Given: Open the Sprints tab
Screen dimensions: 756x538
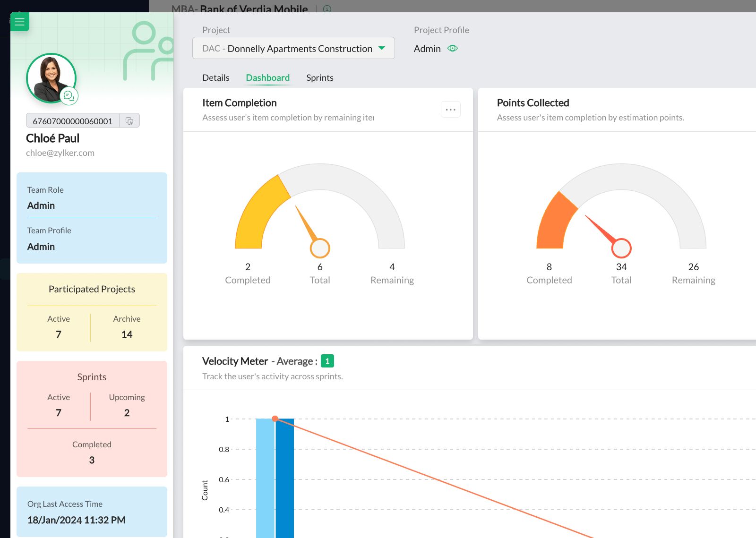Looking at the screenshot, I should [x=320, y=77].
